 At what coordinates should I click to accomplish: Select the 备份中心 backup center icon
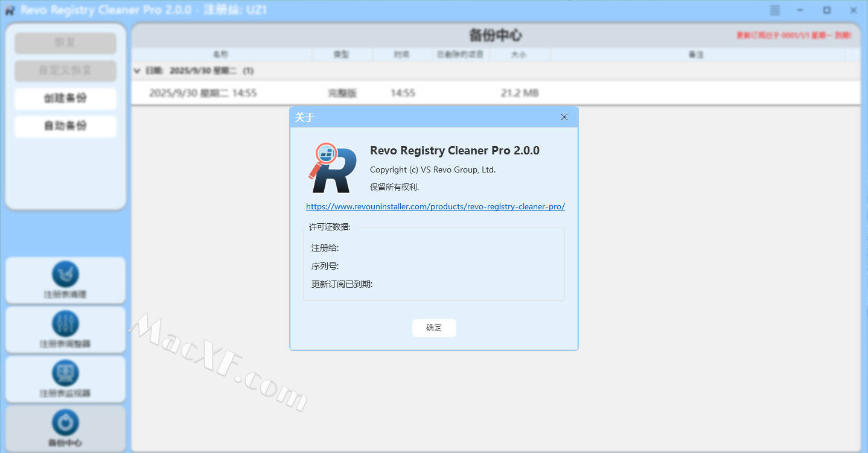click(65, 423)
